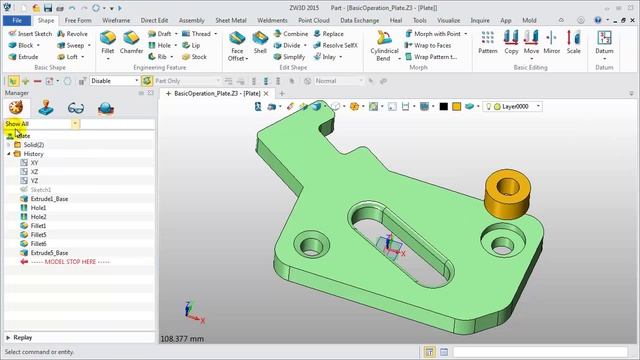This screenshot has width=640, height=360.
Task: Select Extrude5_Base in history
Action: tap(49, 253)
